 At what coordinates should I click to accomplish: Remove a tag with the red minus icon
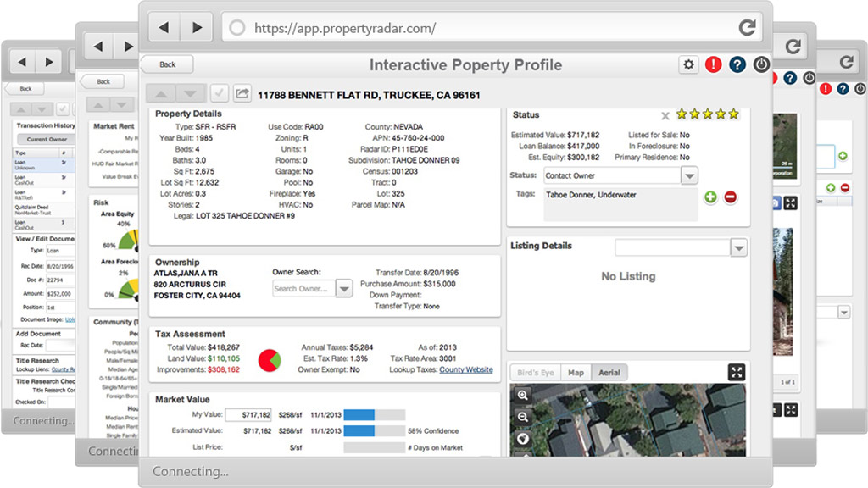coord(730,197)
